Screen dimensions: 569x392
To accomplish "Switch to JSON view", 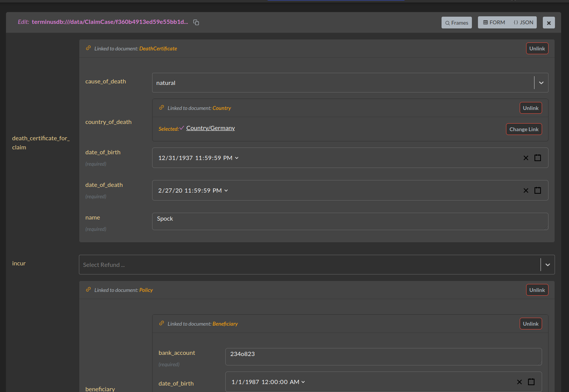I will tap(523, 22).
